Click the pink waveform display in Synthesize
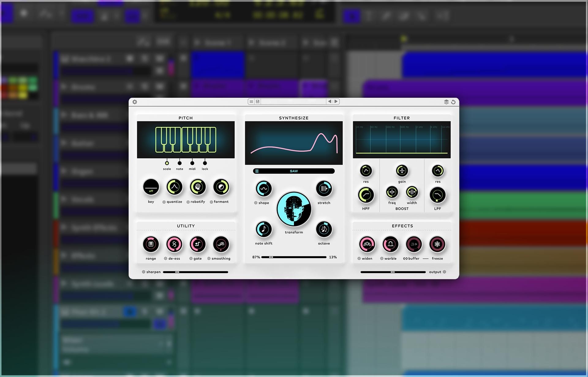The image size is (588, 377). click(294, 143)
